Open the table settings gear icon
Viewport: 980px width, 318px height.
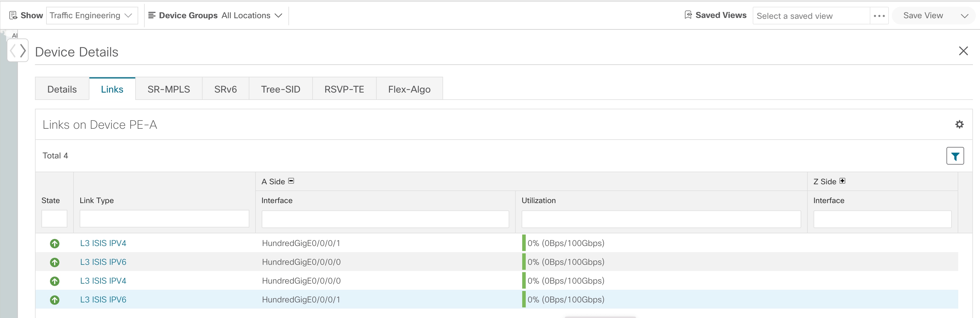point(959,124)
